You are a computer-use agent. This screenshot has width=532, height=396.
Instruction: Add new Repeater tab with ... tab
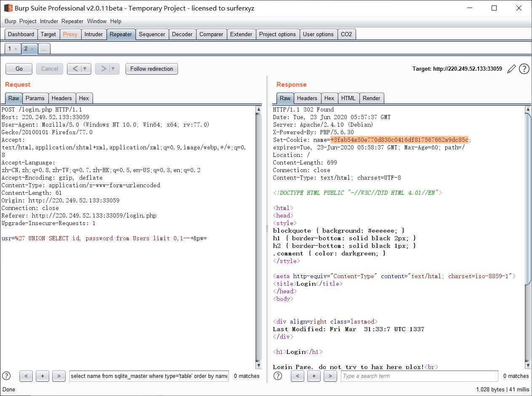[x=44, y=49]
